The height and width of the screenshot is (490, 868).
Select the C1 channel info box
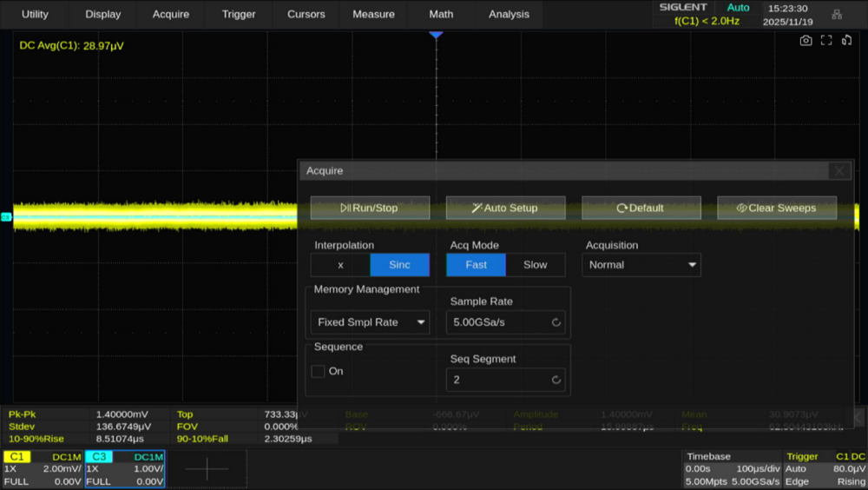(x=43, y=469)
